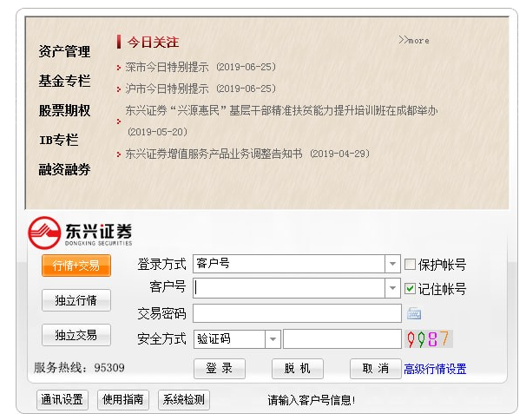Image resolution: width=526 pixels, height=420 pixels.
Task: Open the 高级行情设置 link
Action: (435, 369)
